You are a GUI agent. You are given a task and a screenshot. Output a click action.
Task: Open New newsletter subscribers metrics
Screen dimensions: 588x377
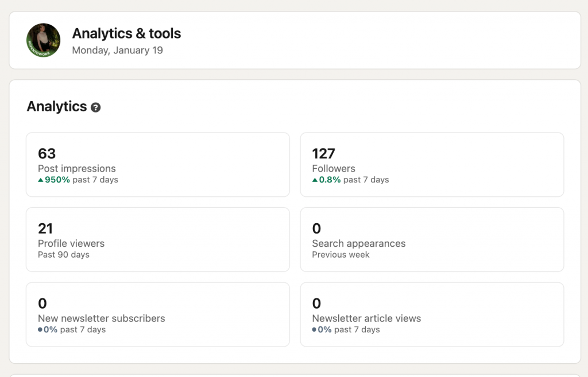pyautogui.click(x=158, y=314)
